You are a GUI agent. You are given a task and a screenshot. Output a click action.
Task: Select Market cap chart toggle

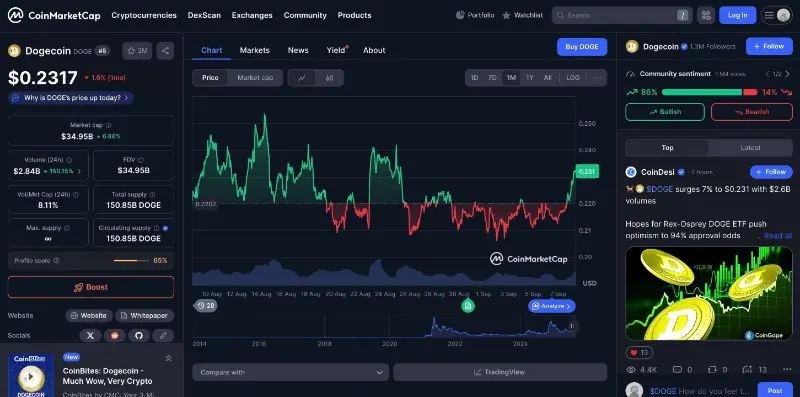coord(255,78)
